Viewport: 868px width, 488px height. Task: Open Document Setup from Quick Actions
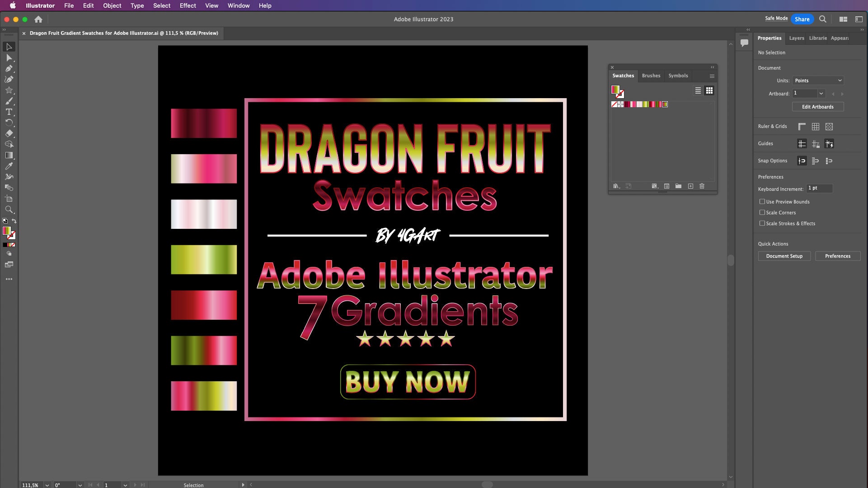784,256
